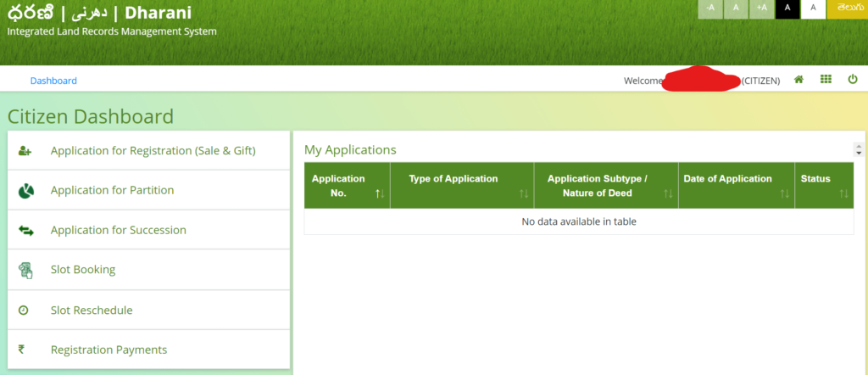Click the rupee icon beside Registration Payments

click(x=21, y=350)
